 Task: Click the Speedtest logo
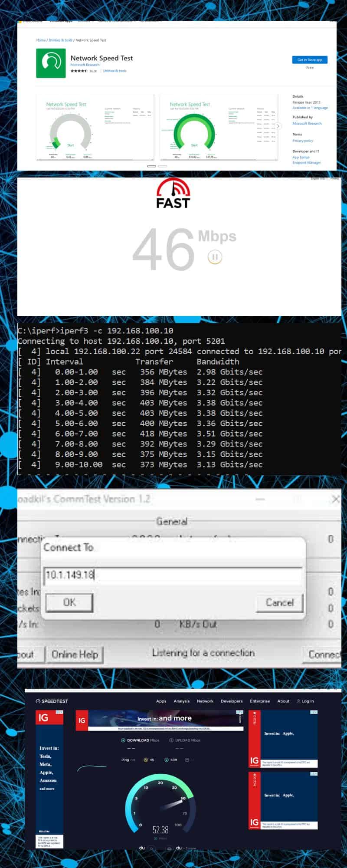pyautogui.click(x=52, y=701)
